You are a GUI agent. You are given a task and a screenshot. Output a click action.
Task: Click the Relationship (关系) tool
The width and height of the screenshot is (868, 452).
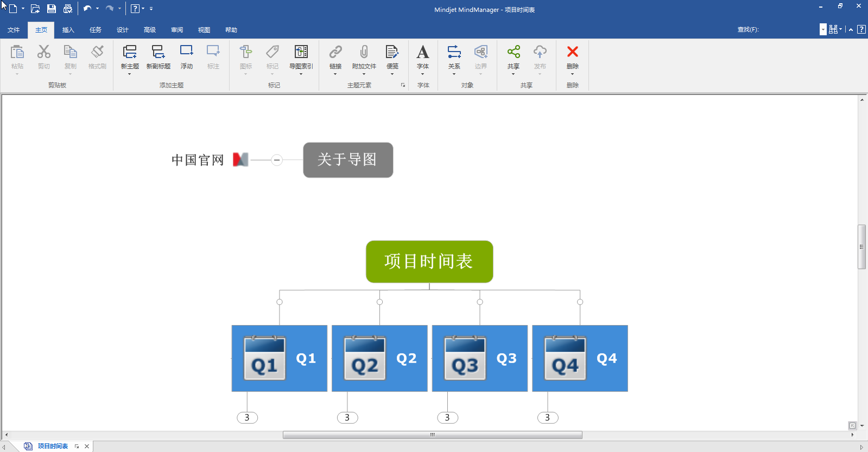coord(454,52)
